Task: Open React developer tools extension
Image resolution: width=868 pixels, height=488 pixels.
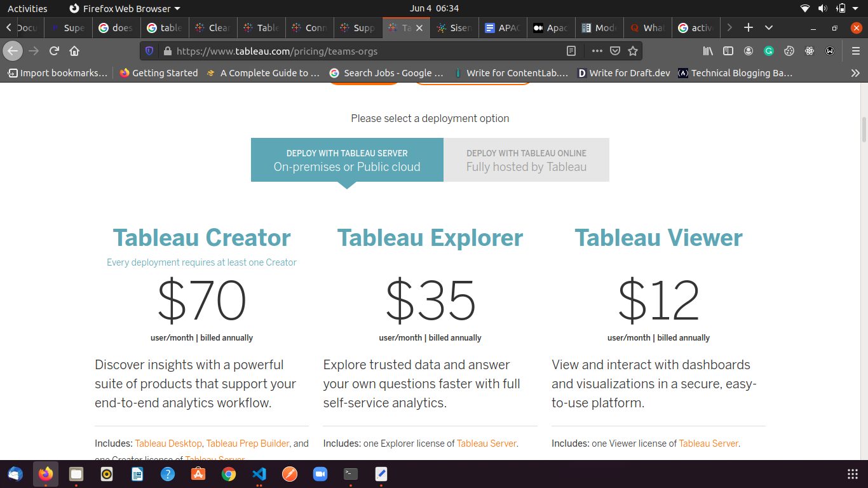Action: coord(810,51)
